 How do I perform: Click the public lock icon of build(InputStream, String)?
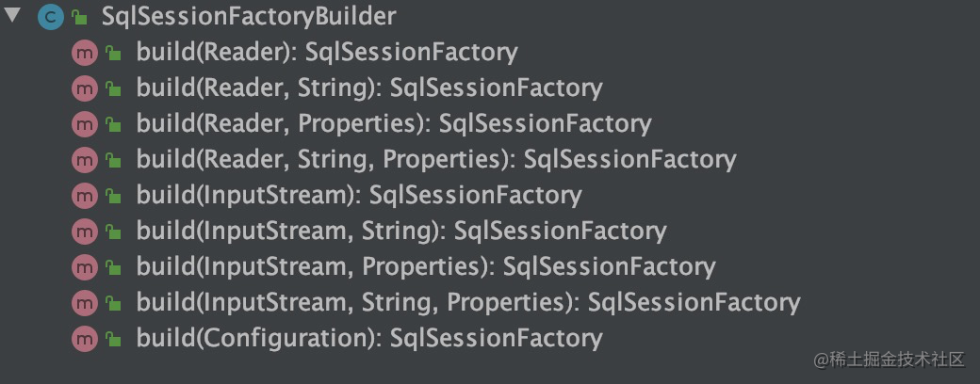113,232
